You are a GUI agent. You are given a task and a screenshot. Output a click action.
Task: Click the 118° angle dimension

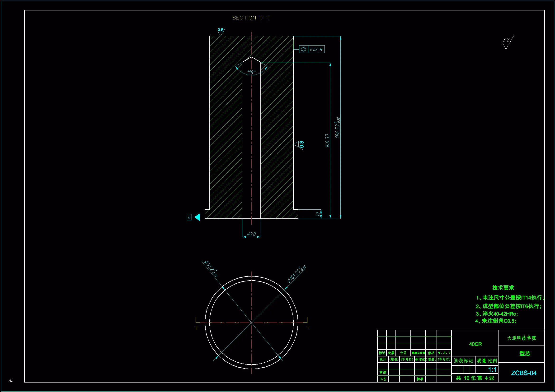tap(251, 73)
